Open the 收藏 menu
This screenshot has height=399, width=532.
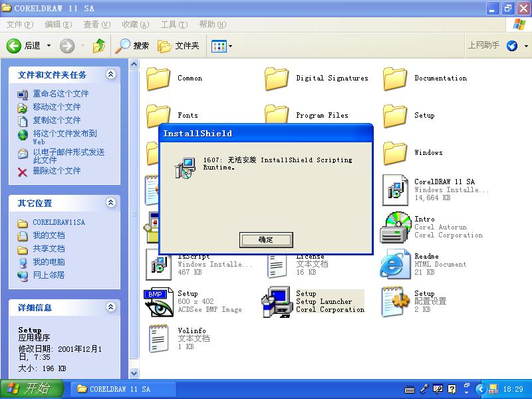pyautogui.click(x=136, y=25)
